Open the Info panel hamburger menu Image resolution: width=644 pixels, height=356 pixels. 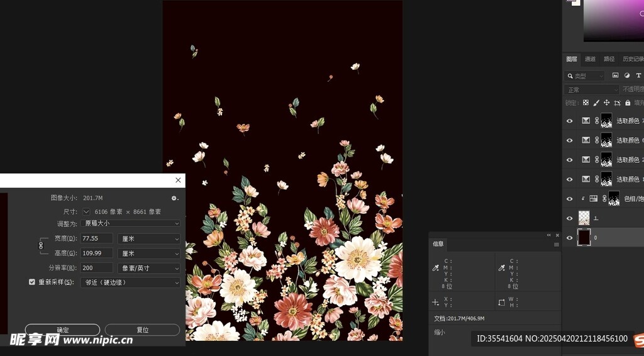click(557, 244)
